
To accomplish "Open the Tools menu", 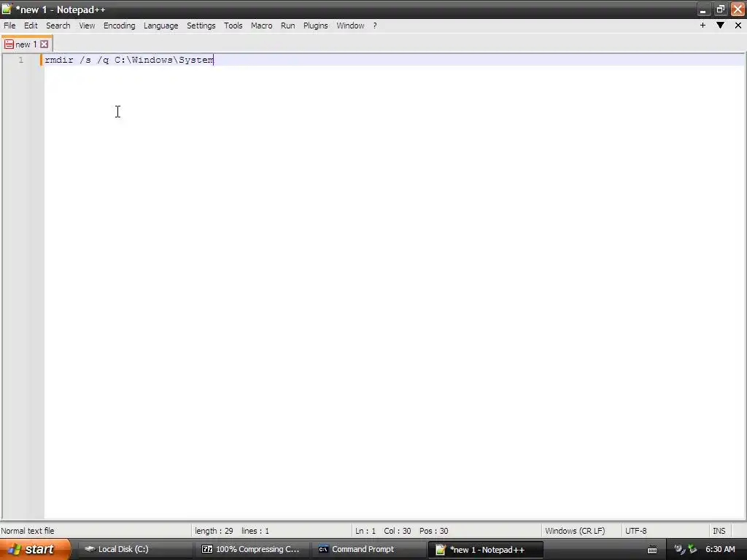I will click(233, 26).
